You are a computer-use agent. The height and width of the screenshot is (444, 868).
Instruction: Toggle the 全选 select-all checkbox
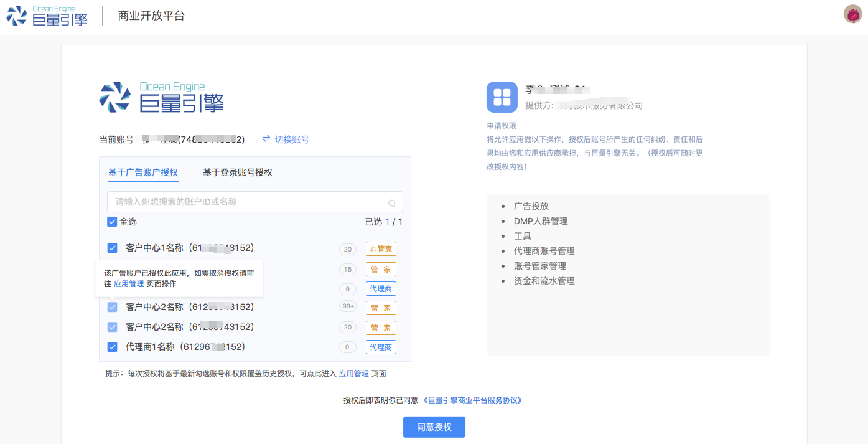click(x=112, y=222)
